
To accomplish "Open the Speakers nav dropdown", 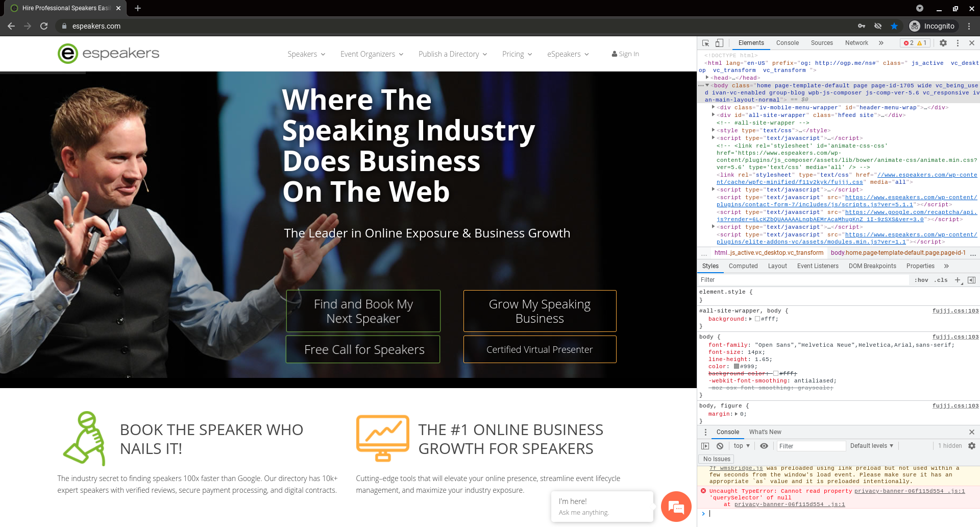I will click(x=306, y=54).
